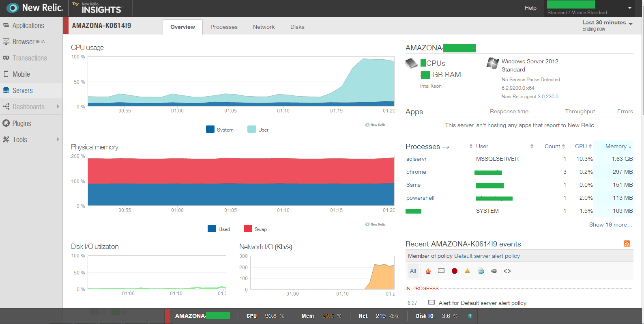Filter events by flame critical icon
The height and width of the screenshot is (324, 644).
(x=428, y=271)
